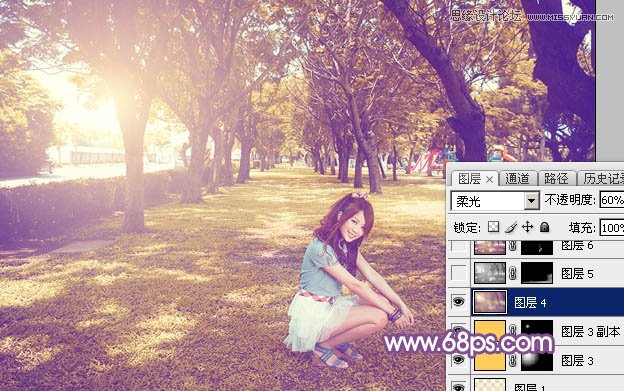
Task: Select 图层 6 image thumbnail
Action: coord(490,247)
